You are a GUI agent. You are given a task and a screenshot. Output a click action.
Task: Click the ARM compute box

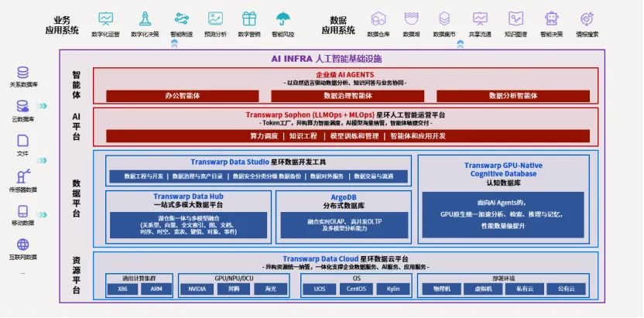point(156,289)
